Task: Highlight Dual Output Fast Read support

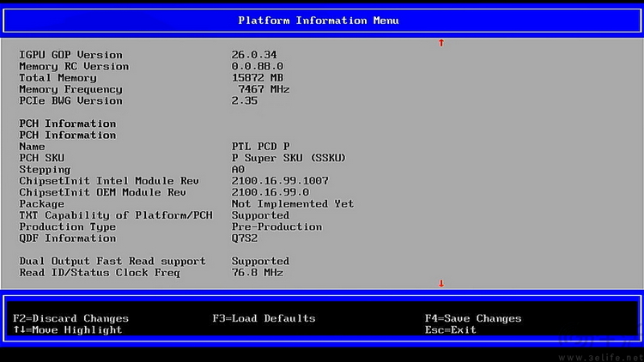Action: (112, 262)
